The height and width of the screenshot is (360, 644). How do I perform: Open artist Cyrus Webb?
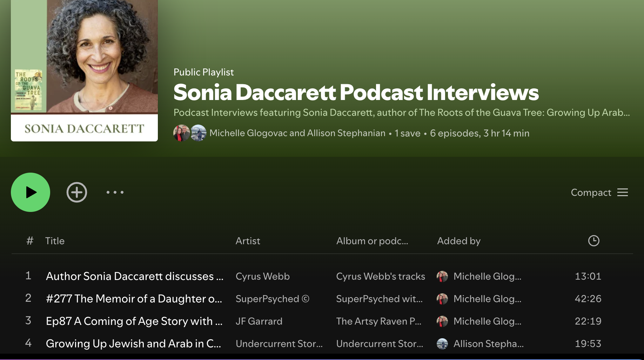pyautogui.click(x=263, y=276)
